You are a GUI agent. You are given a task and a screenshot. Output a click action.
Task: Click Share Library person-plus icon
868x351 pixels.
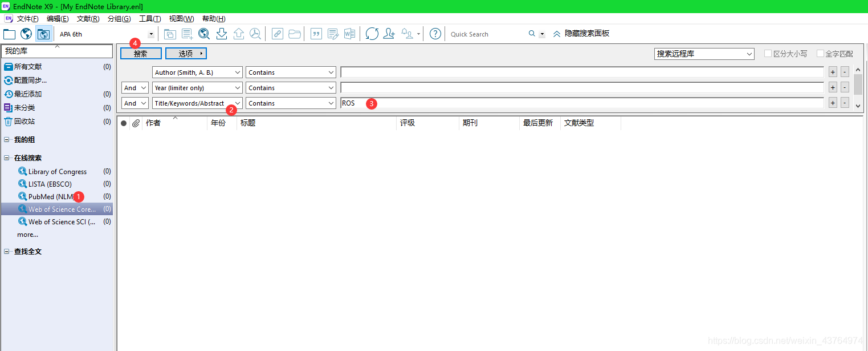point(389,34)
